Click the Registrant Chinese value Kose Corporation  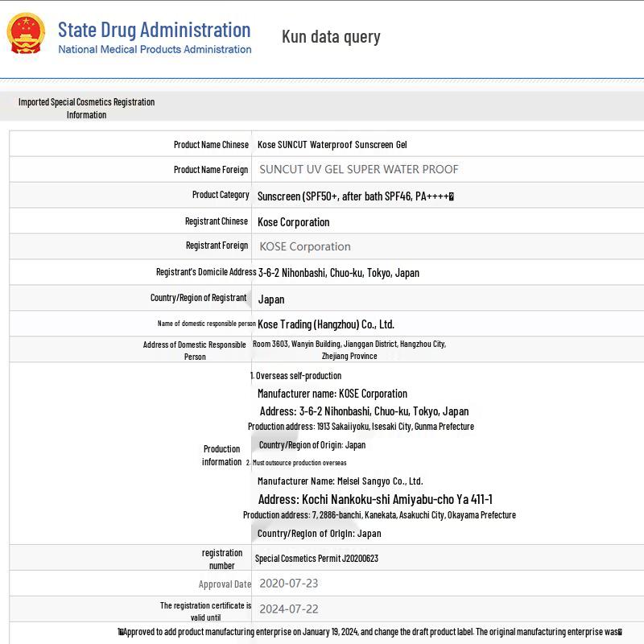[293, 221]
